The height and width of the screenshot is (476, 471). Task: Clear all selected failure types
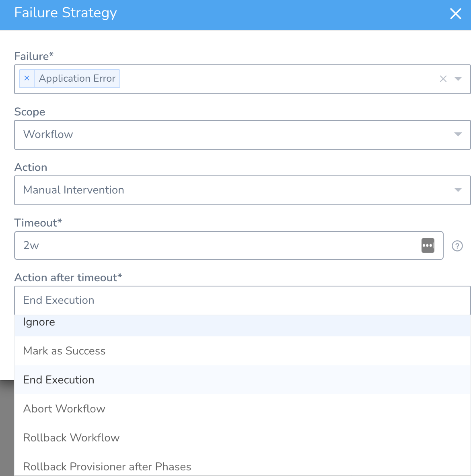[443, 79]
